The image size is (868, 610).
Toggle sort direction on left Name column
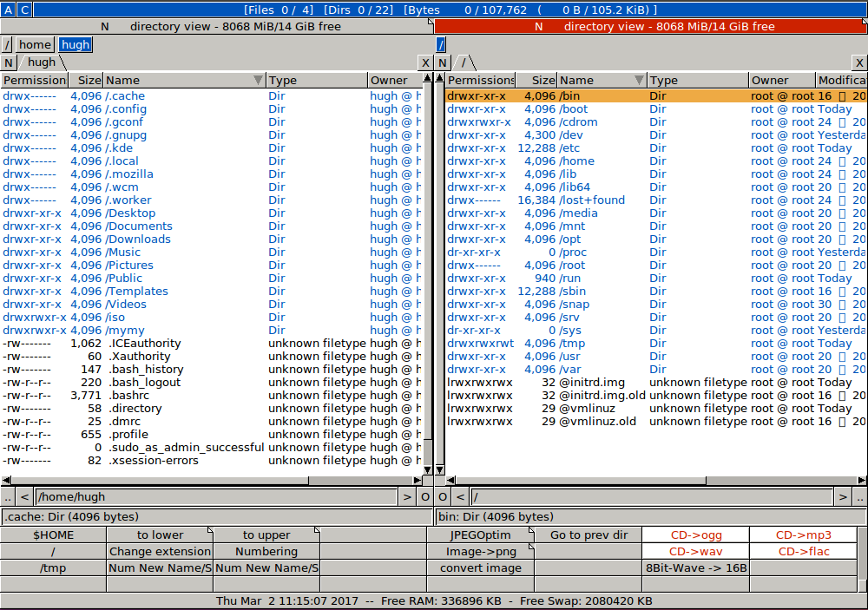click(x=258, y=80)
